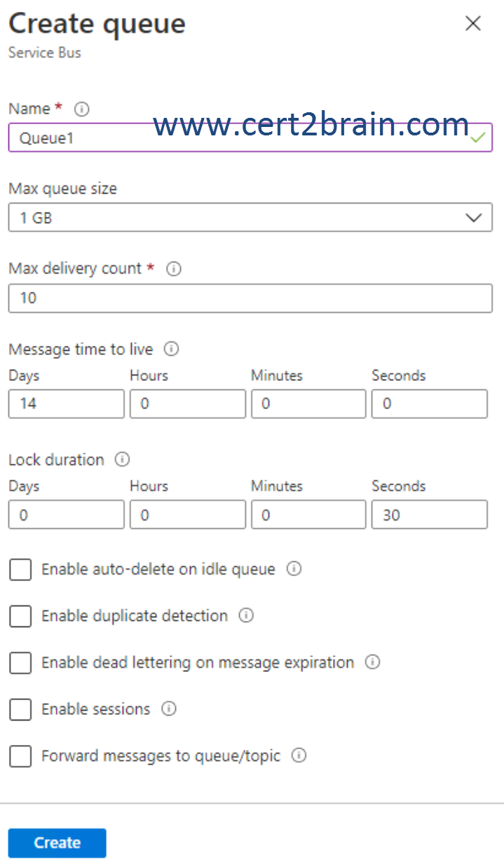
Task: View info about auto-delete on idle queue
Action: 294,569
